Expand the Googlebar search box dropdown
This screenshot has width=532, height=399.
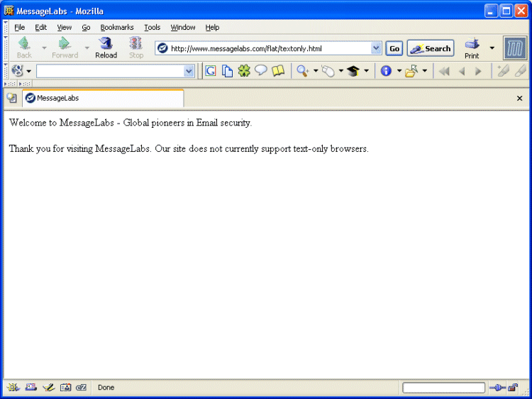[x=189, y=71]
